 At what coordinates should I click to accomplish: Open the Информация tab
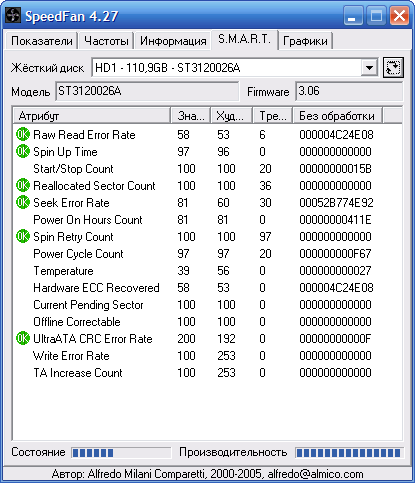click(x=173, y=41)
